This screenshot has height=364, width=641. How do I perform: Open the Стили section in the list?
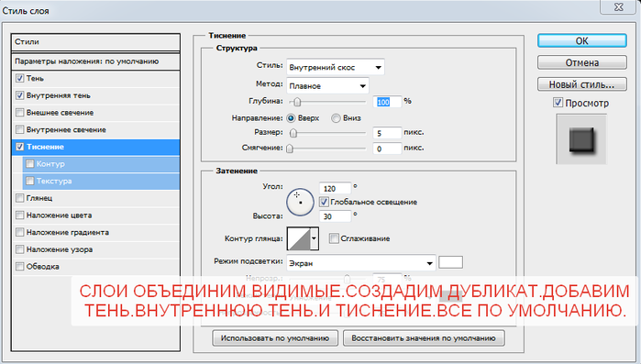95,42
